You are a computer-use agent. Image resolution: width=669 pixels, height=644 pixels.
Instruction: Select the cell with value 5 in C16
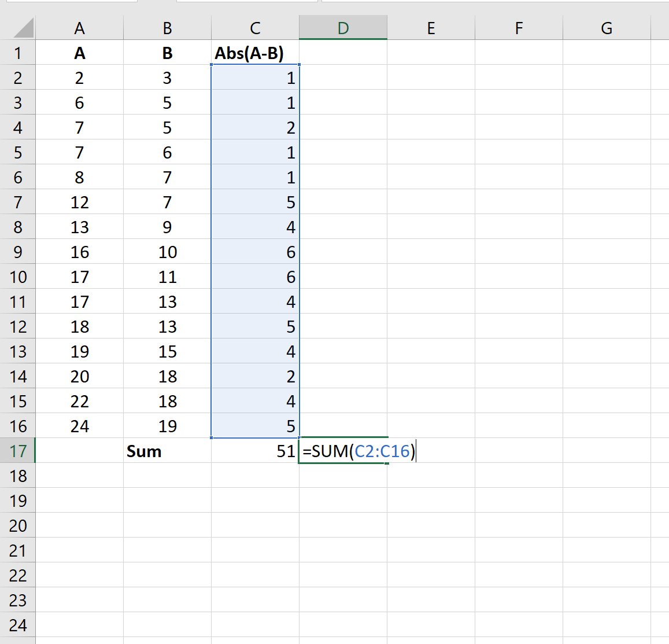(x=255, y=426)
